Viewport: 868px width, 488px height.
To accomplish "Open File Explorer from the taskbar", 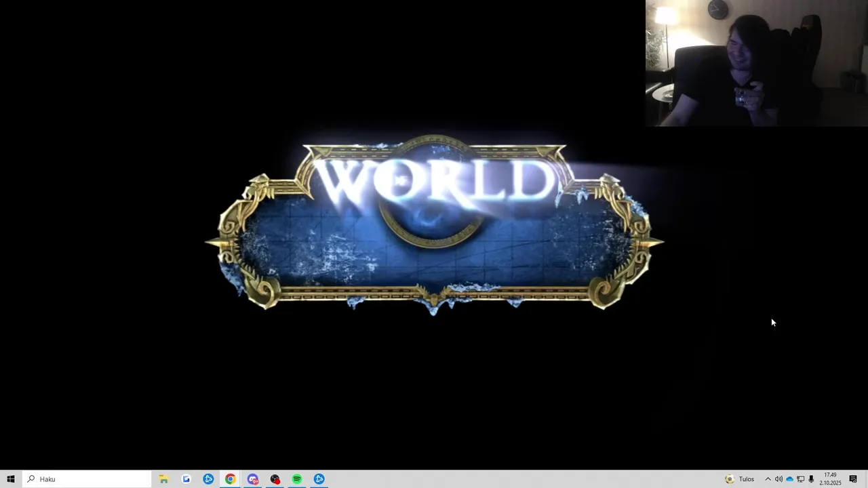I will click(163, 479).
